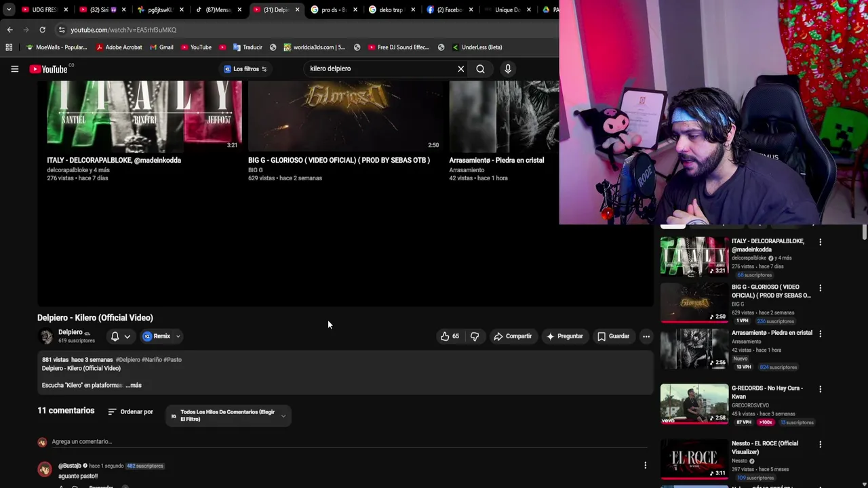Open the #Delpiero hashtag link
Viewport: 868px width, 488px height.
click(129, 360)
